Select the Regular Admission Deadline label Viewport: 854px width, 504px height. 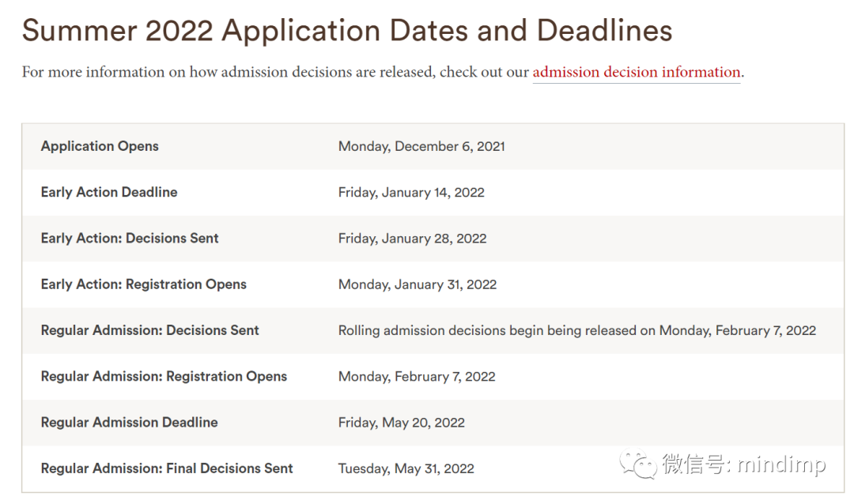(x=129, y=423)
